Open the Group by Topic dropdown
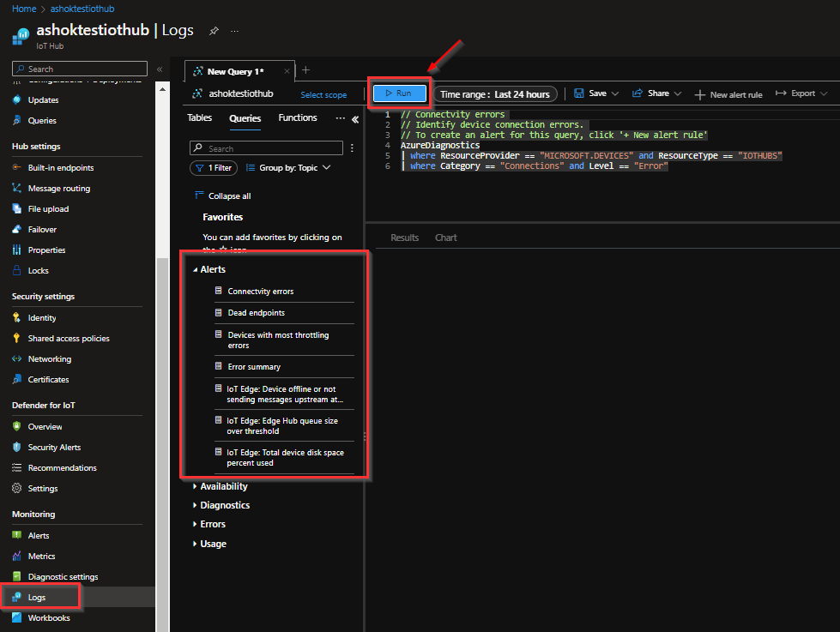This screenshot has height=632, width=840. pyautogui.click(x=293, y=167)
